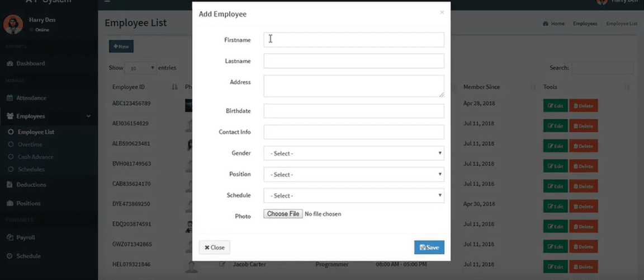Click the Attendance calendar icon
This screenshot has width=644, height=280.
(x=10, y=98)
